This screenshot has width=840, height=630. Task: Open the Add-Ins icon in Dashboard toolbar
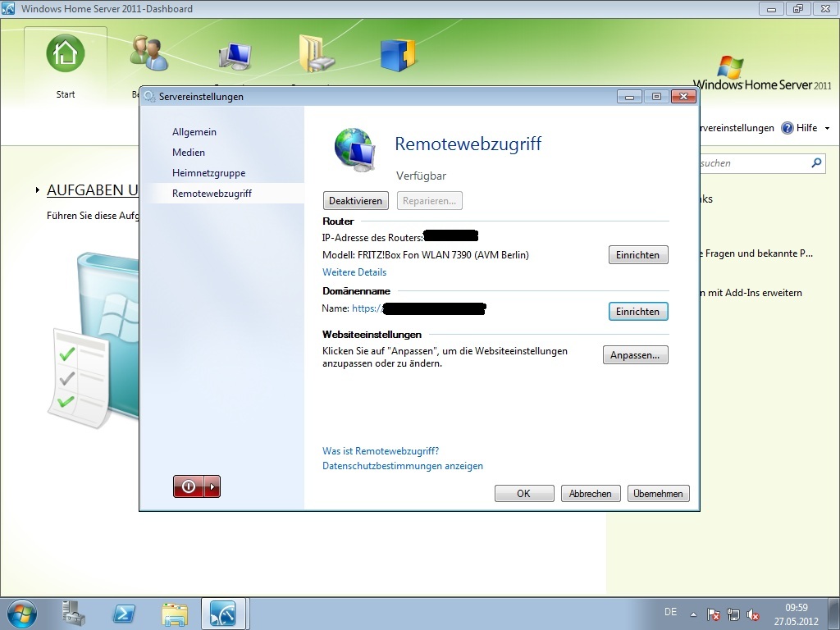point(398,55)
